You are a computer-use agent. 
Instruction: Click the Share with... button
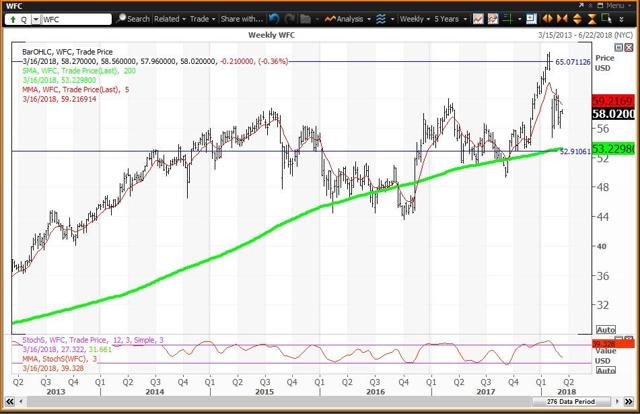pos(242,19)
